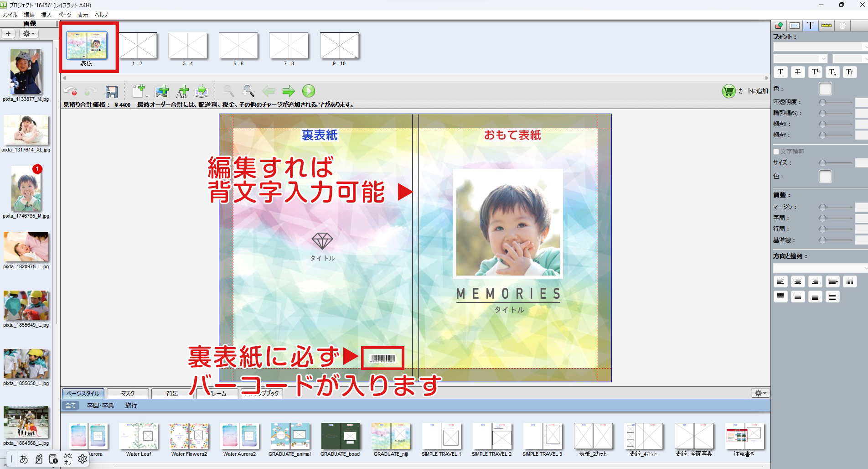Select pages 1 - 2 thumbnail
The width and height of the screenshot is (868, 469).
tap(137, 46)
